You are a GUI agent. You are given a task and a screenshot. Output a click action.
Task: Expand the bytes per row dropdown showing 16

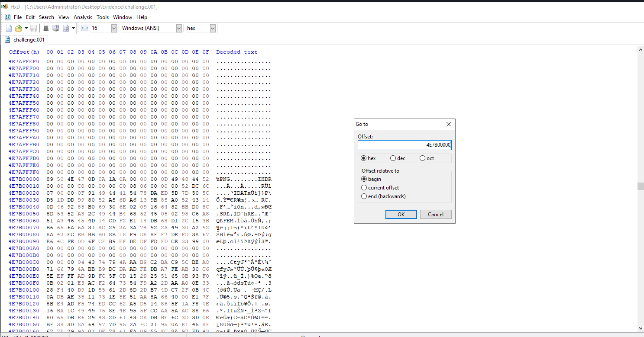[114, 28]
